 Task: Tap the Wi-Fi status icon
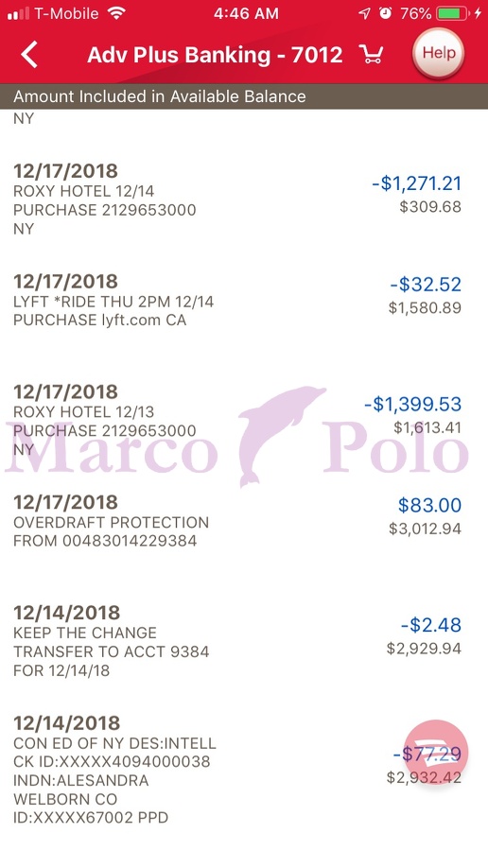pyautogui.click(x=116, y=13)
